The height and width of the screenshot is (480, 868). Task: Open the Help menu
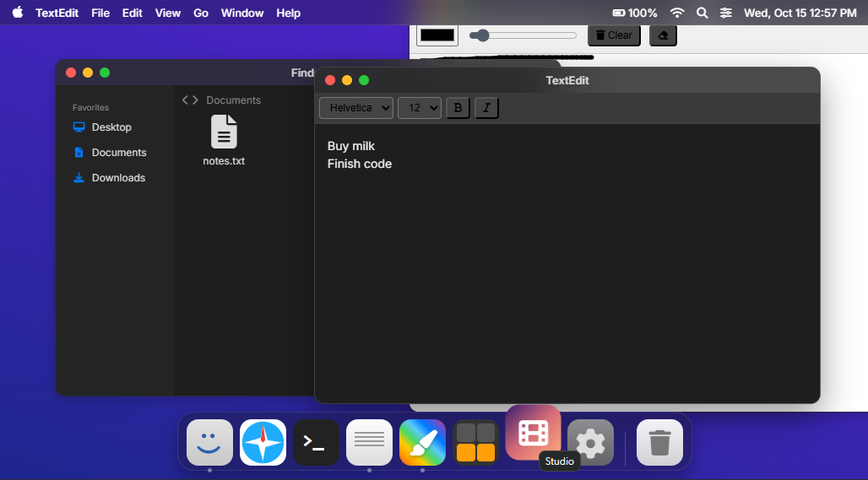pos(289,13)
